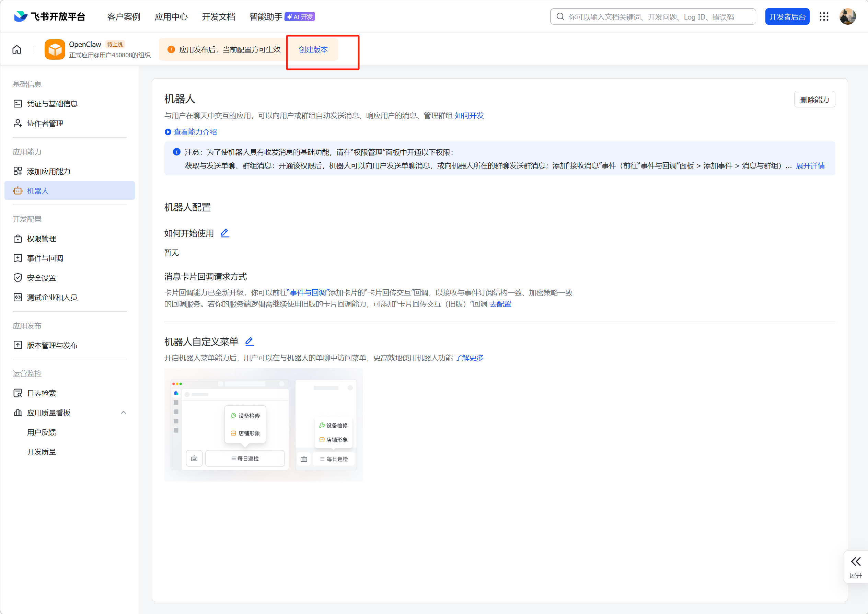Edit 如何开始使用 via pencil icon
Screen dimensions: 868x614
[x=224, y=233]
